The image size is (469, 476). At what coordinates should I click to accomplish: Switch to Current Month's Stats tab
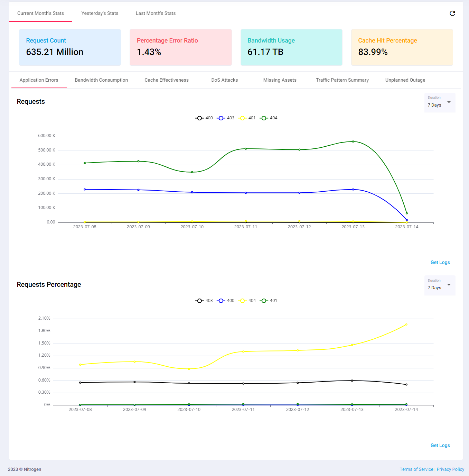point(40,13)
